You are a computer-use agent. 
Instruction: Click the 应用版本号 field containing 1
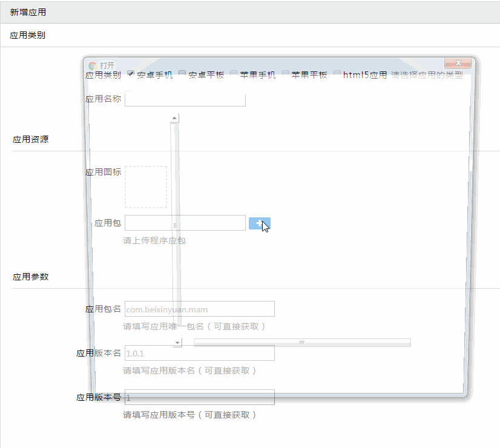[x=200, y=397]
